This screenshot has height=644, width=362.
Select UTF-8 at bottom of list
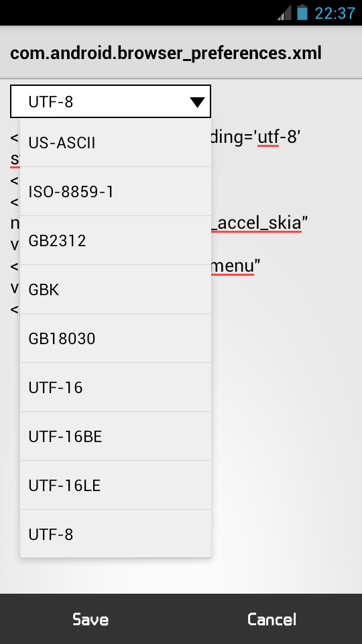point(116,534)
